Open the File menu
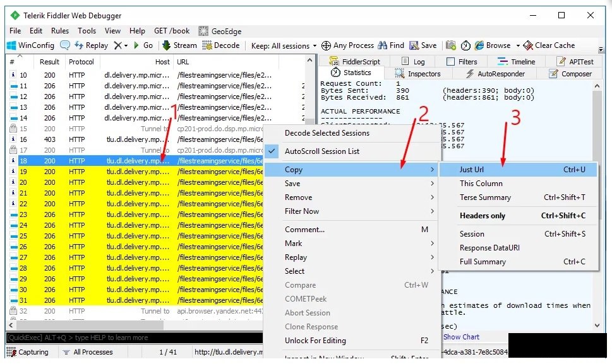 tap(15, 31)
